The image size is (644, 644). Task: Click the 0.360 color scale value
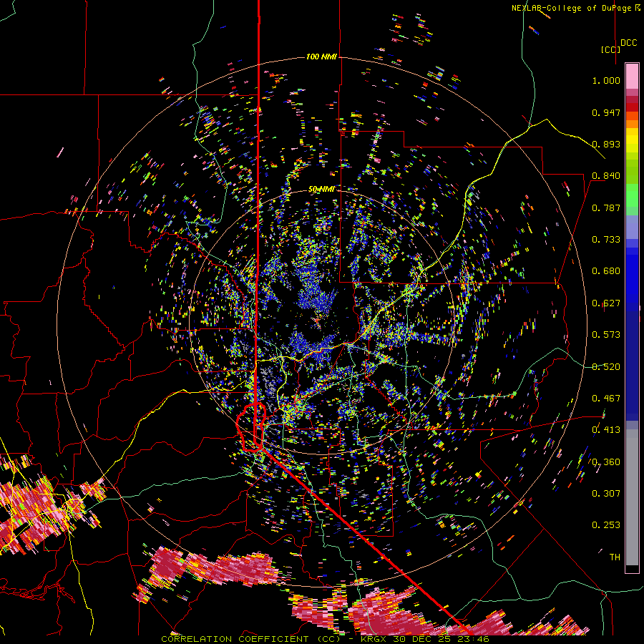point(606,462)
